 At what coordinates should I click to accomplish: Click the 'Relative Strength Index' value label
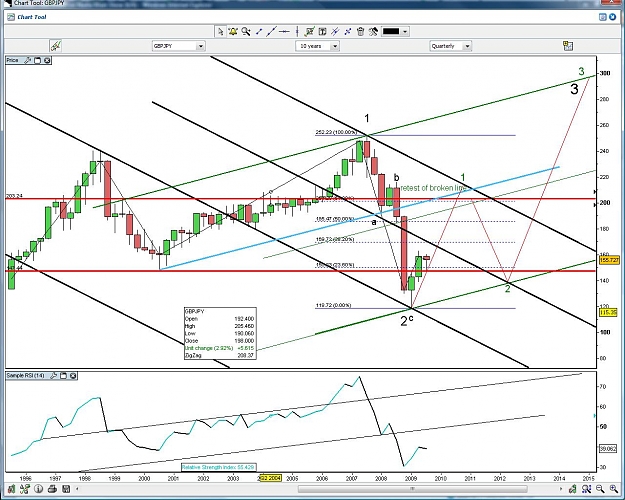pyautogui.click(x=218, y=467)
